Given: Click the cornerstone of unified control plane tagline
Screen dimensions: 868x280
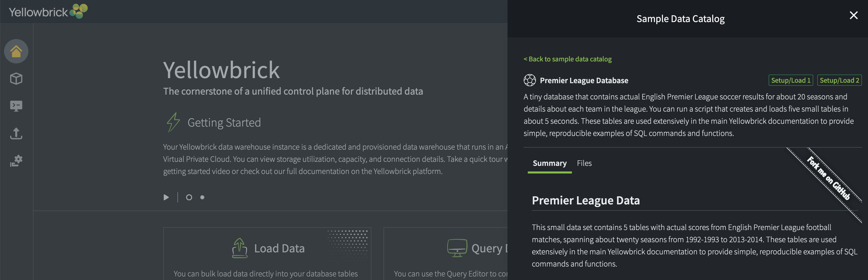Looking at the screenshot, I should pos(293,91).
